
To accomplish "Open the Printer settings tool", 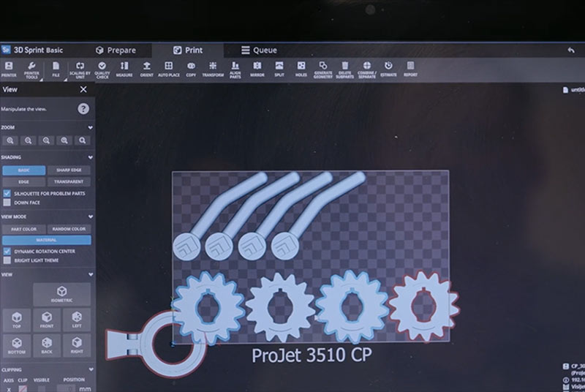I will pos(9,69).
